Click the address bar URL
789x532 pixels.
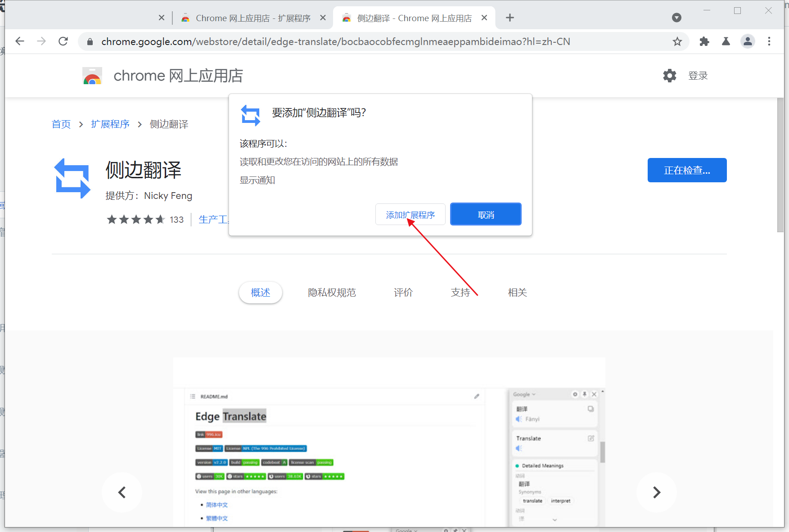(336, 42)
